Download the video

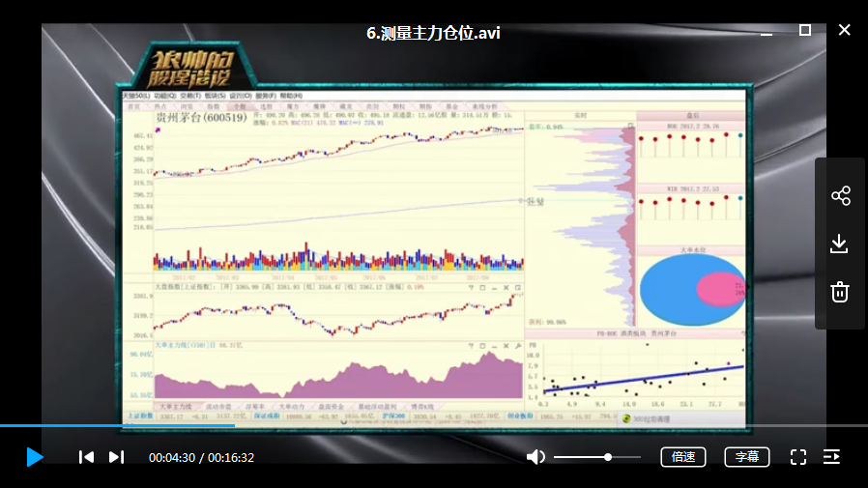pos(839,244)
